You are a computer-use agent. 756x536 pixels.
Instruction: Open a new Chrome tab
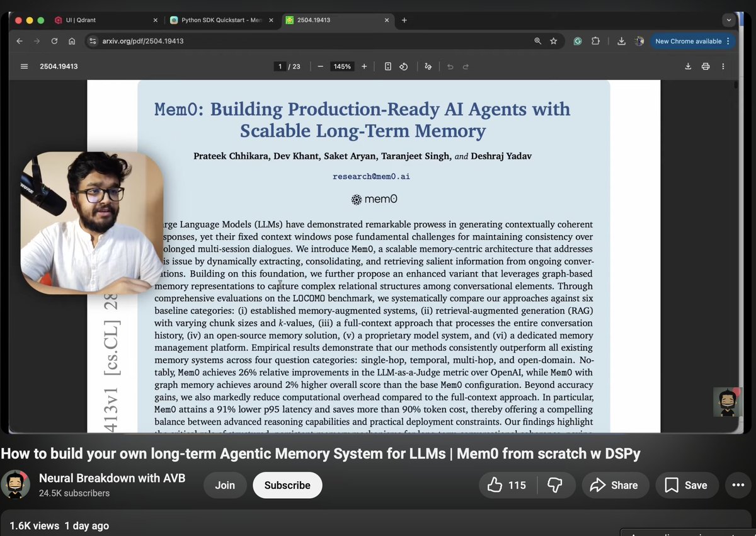(404, 20)
